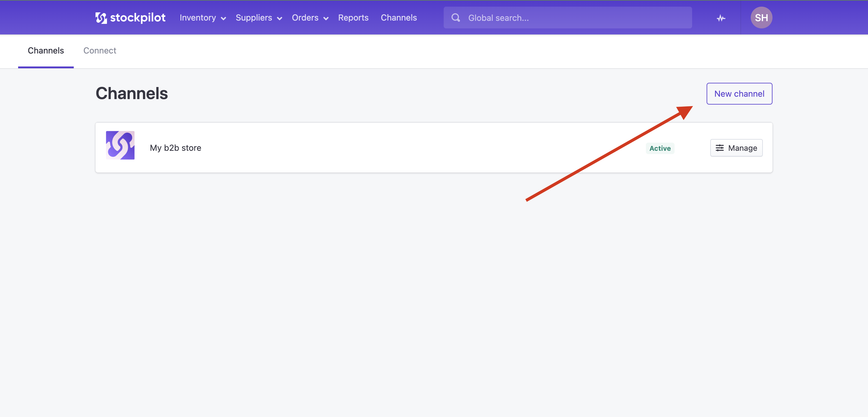Switch to the Connect tab
Image resolution: width=868 pixels, height=417 pixels.
[x=100, y=50]
